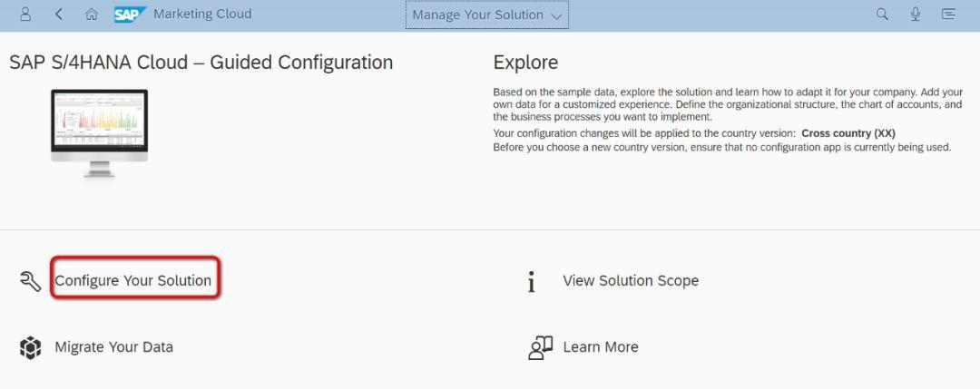Open the home page icon
The image size is (980, 389).
click(92, 14)
